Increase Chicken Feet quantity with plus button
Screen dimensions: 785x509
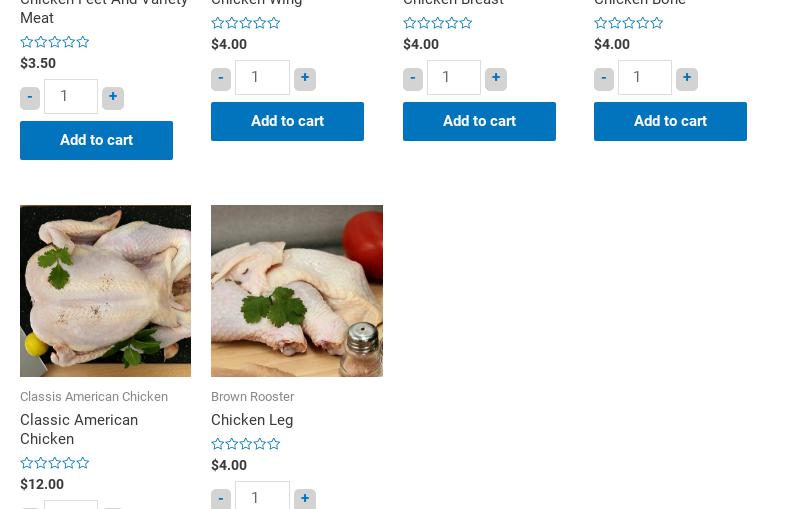(113, 97)
